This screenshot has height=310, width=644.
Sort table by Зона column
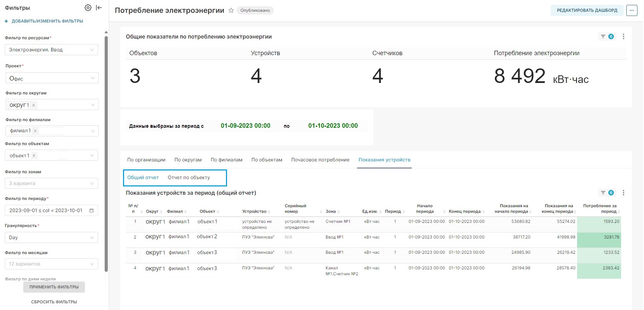[338, 212]
